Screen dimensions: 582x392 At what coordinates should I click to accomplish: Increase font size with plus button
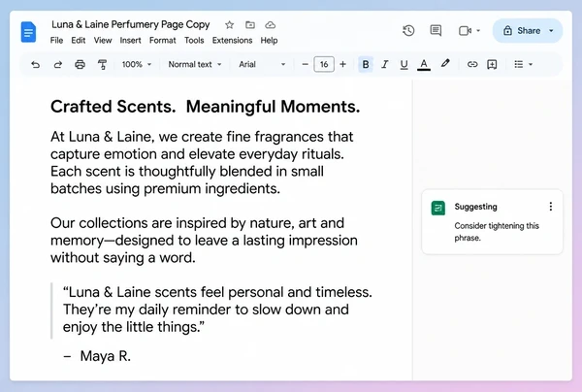point(343,64)
